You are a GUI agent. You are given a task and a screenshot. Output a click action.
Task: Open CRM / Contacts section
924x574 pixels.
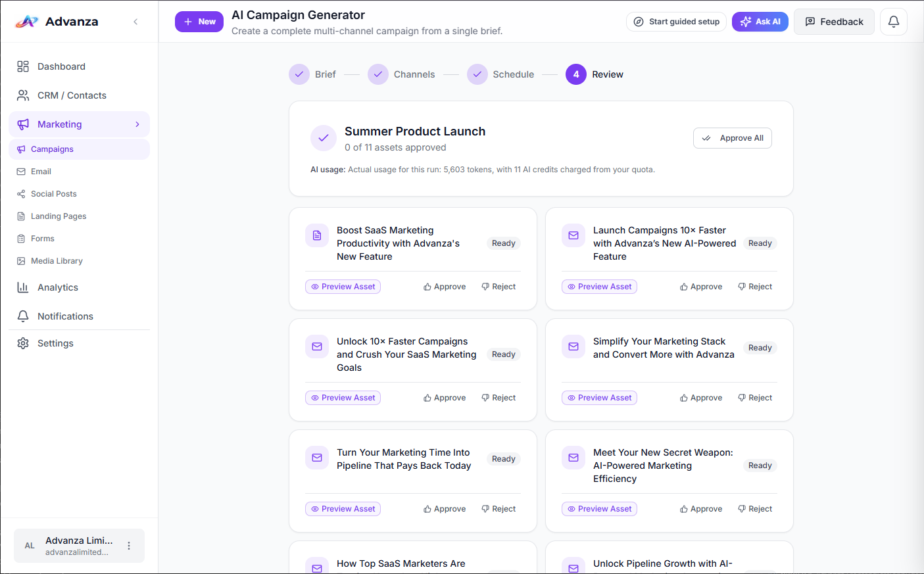pos(79,95)
